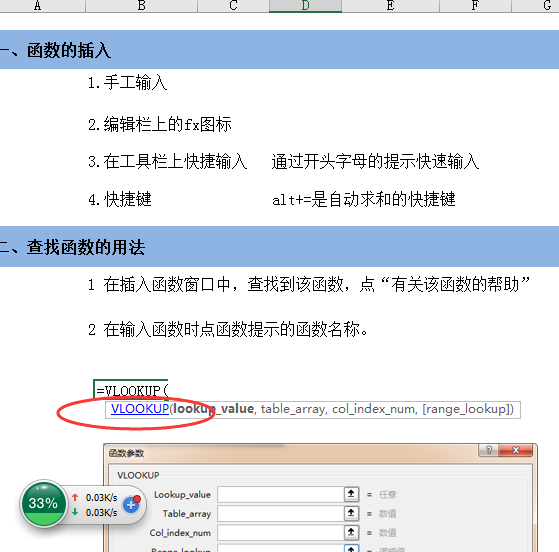
Task: Select column B header
Action: coord(142,6)
